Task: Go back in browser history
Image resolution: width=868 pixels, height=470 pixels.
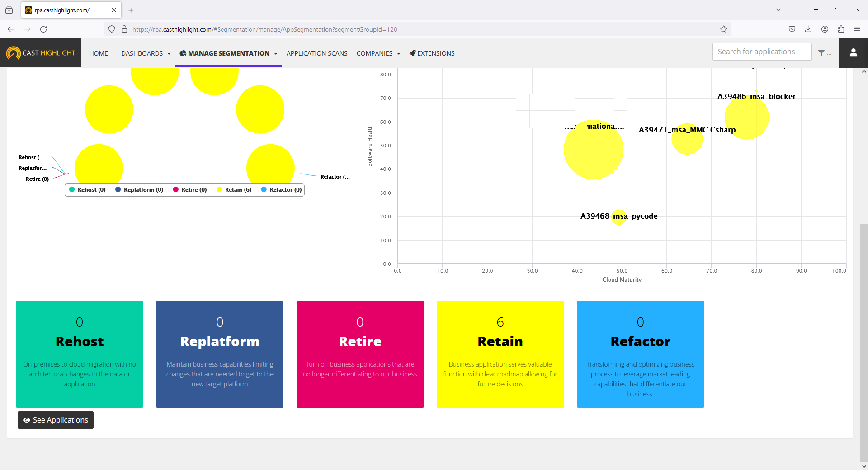Action: click(11, 29)
